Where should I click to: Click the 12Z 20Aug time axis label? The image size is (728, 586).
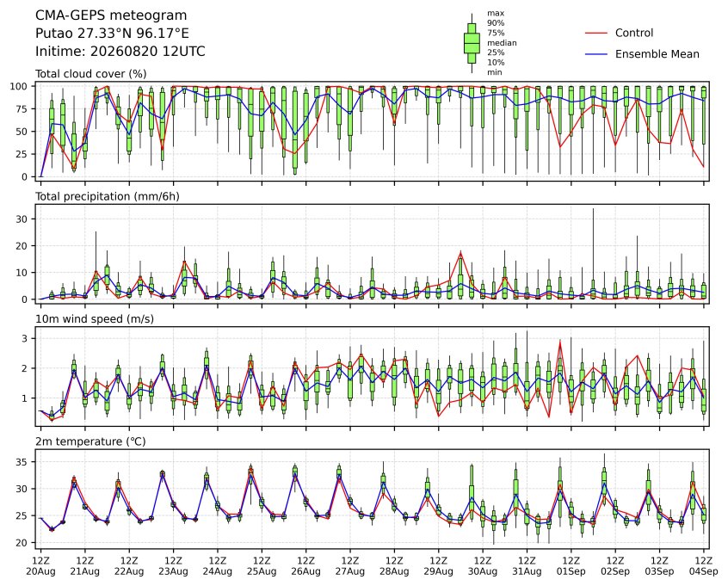pyautogui.click(x=40, y=566)
